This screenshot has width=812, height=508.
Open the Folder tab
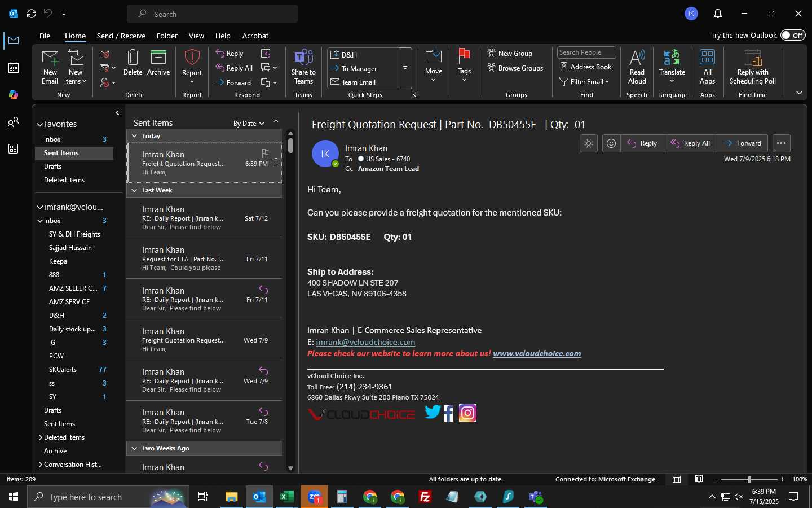pos(167,36)
